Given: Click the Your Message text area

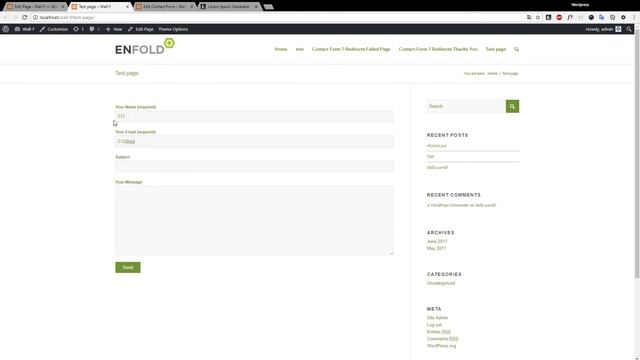Looking at the screenshot, I should [x=254, y=220].
